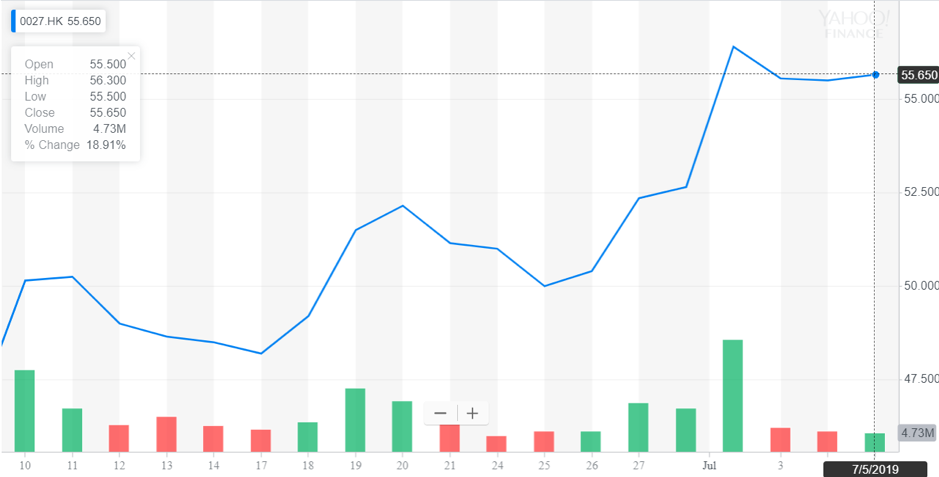The image size is (939, 477).
Task: Click the blue color bar beside 0027.HK
Action: point(14,20)
